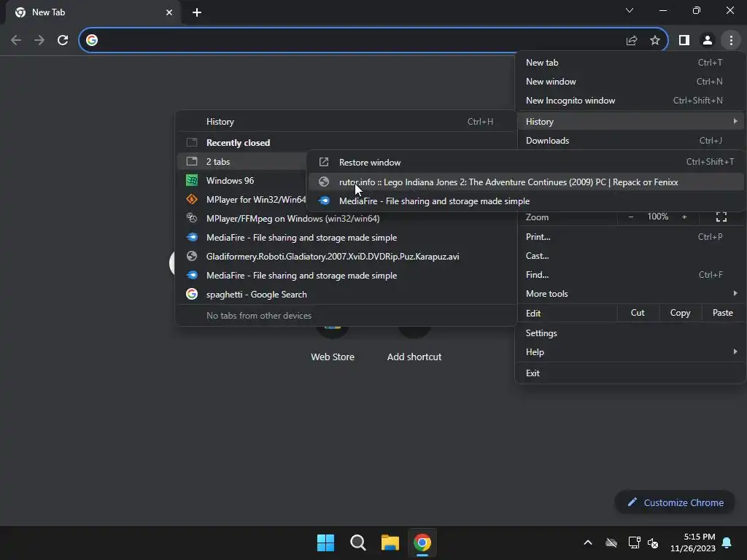The image size is (747, 560).
Task: Select New window menu item
Action: 630,82
